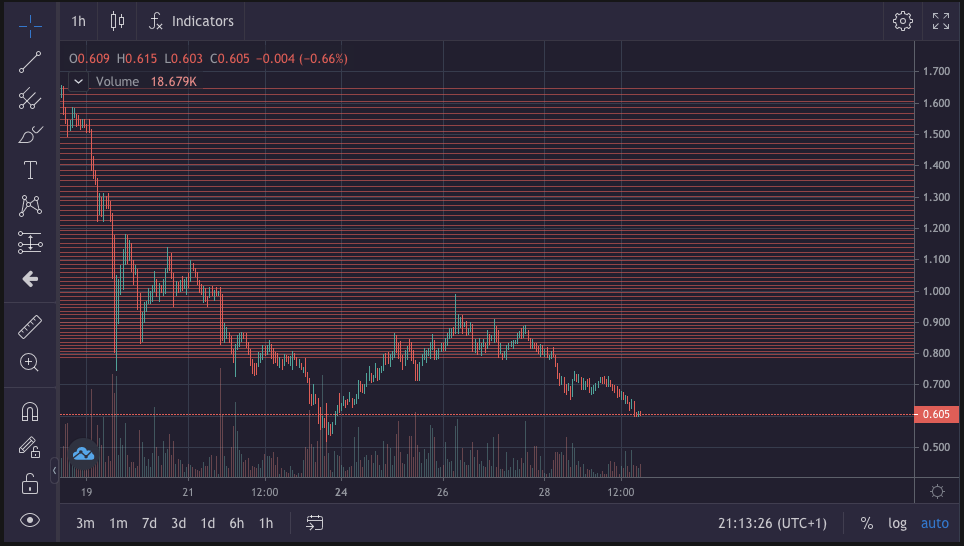Click the 0.500 price axis label
This screenshot has height=546, width=964.
click(x=936, y=447)
